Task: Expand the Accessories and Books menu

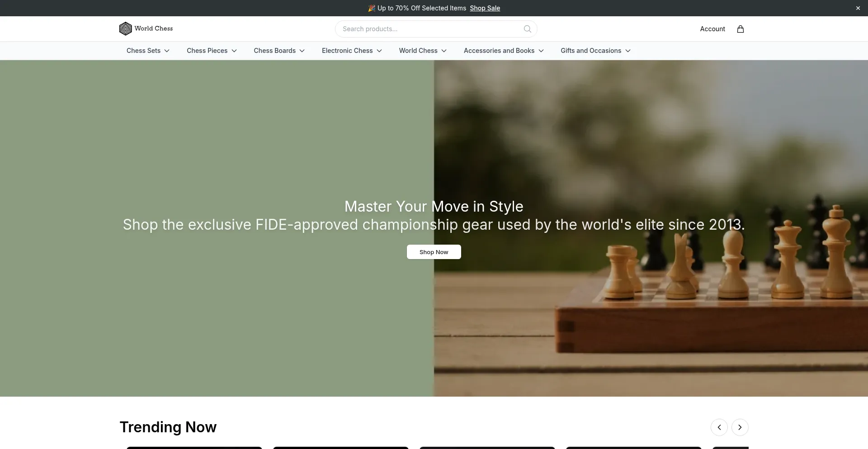Action: [504, 51]
